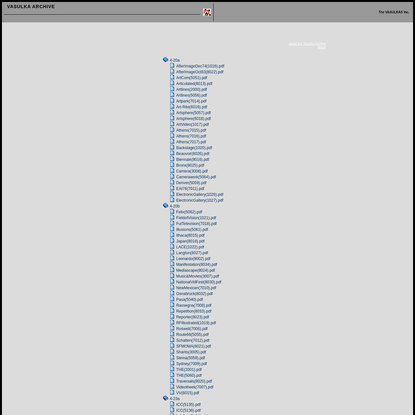Click the file icon next to Leonardo(9002).pdf
Viewport: 415px width, 415px height.
coord(172,258)
